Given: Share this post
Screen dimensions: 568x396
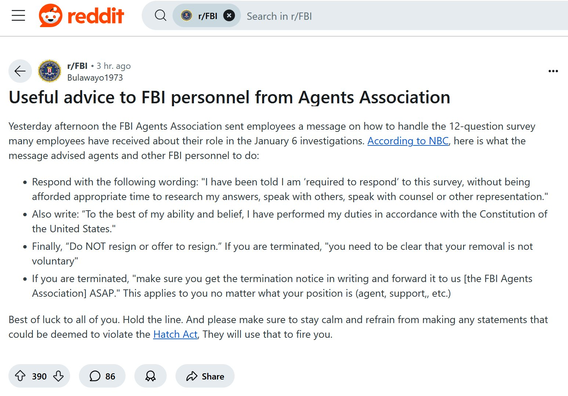Looking at the screenshot, I should click(205, 376).
